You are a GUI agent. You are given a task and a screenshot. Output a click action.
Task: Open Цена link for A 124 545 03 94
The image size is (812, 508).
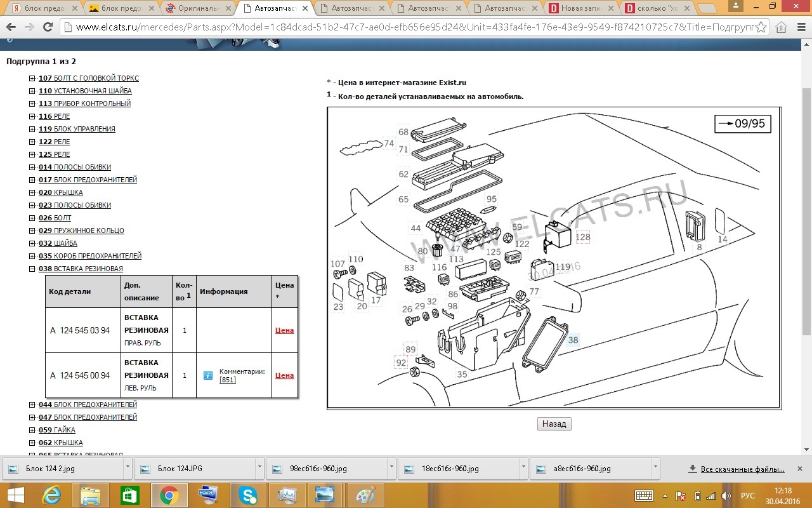(284, 330)
